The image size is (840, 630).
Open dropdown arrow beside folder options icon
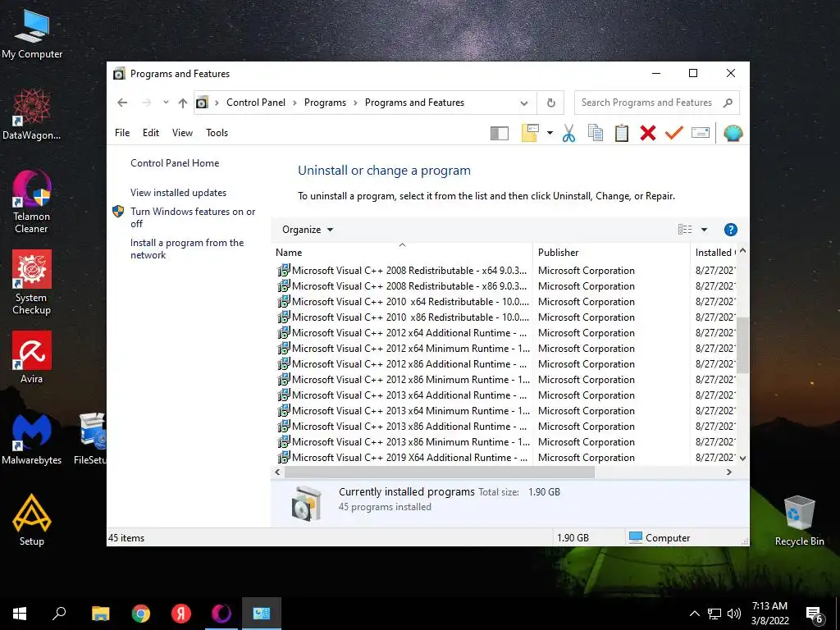(x=550, y=133)
